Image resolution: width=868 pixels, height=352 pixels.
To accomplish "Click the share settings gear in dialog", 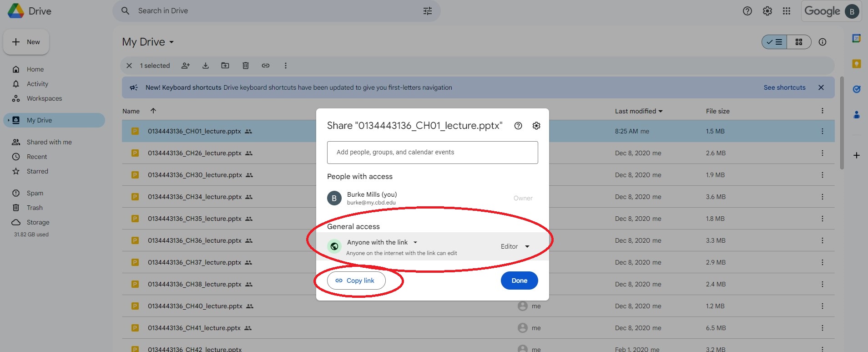I will 536,126.
